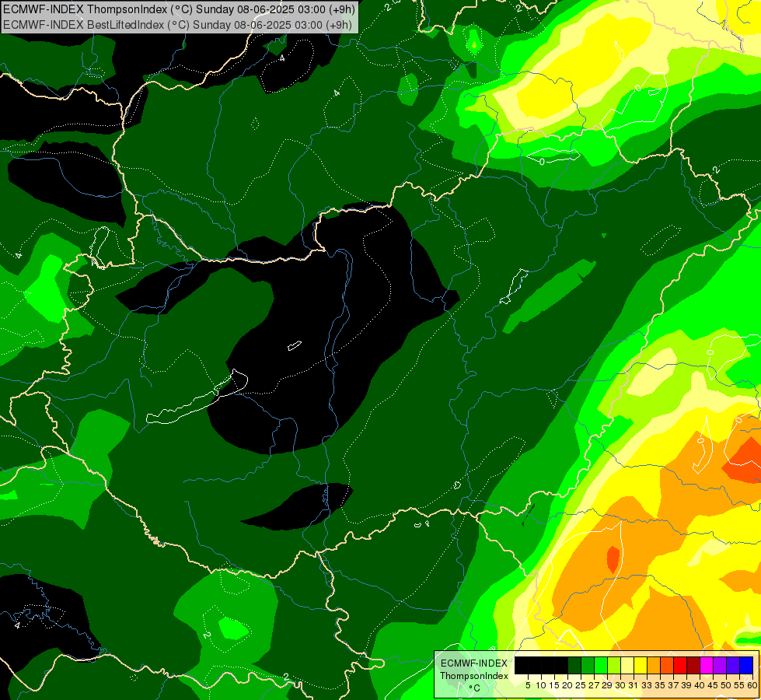Click the legend scale value 27
The width and height of the screenshot is (761, 700).
[x=594, y=685]
